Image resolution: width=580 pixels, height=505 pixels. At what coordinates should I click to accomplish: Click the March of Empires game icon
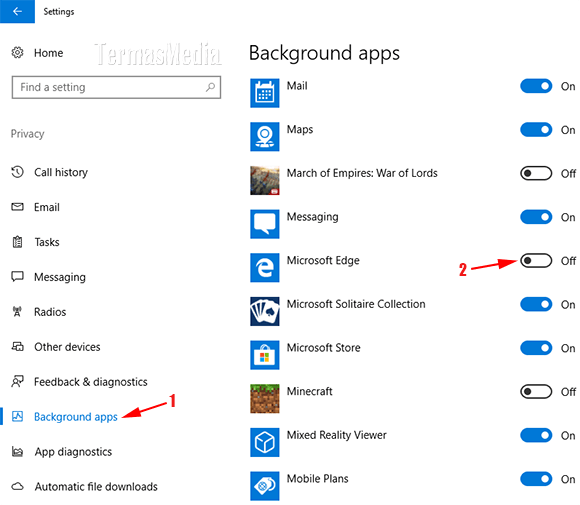pos(264,180)
